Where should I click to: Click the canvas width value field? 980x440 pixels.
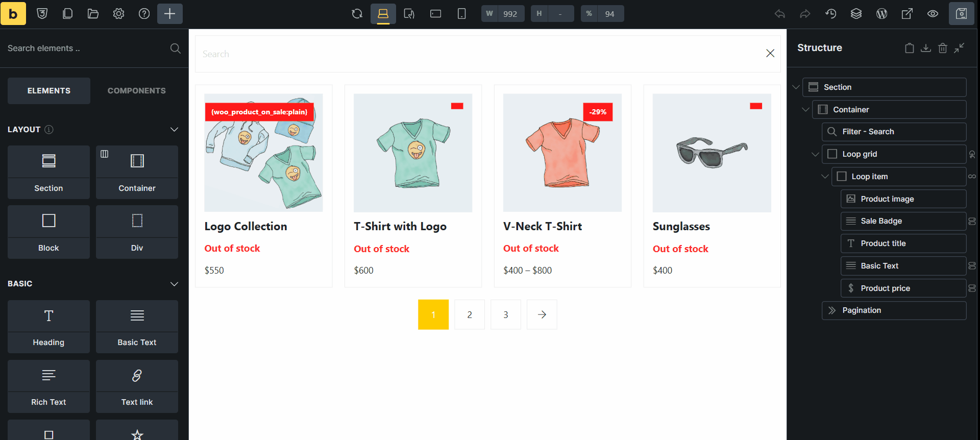pos(510,14)
